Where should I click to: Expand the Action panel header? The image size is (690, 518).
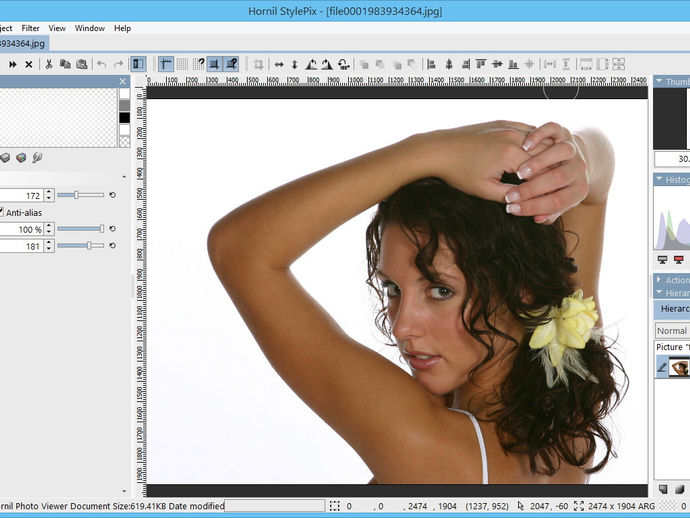672,280
